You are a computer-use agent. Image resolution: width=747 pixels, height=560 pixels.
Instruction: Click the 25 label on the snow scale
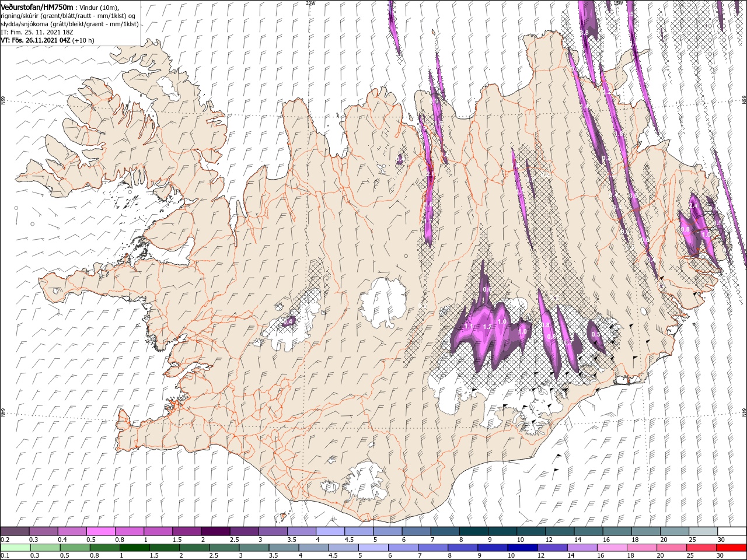(x=693, y=540)
